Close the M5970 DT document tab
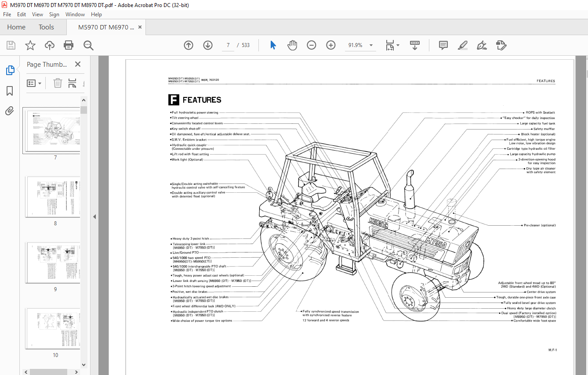This screenshot has height=375, width=588. (140, 27)
